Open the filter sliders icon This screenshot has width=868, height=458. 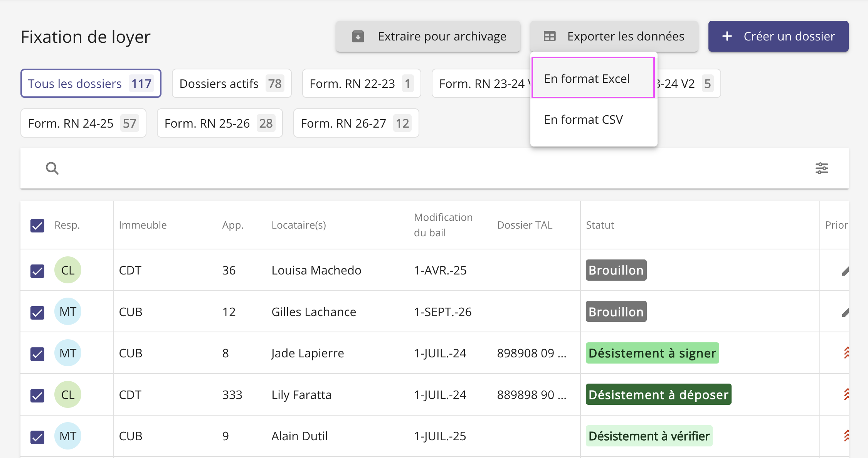(x=822, y=168)
